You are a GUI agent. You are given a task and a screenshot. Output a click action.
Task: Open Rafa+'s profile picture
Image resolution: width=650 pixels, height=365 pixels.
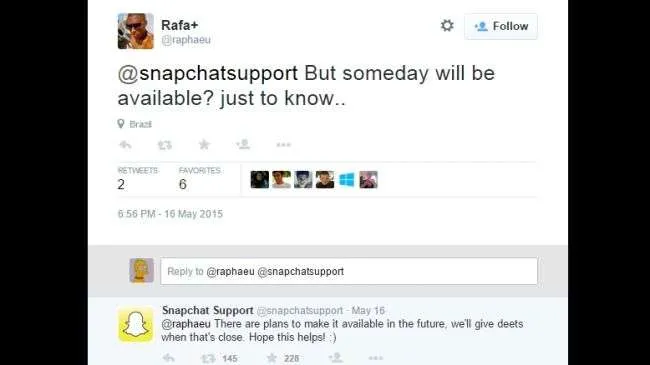[x=136, y=31]
